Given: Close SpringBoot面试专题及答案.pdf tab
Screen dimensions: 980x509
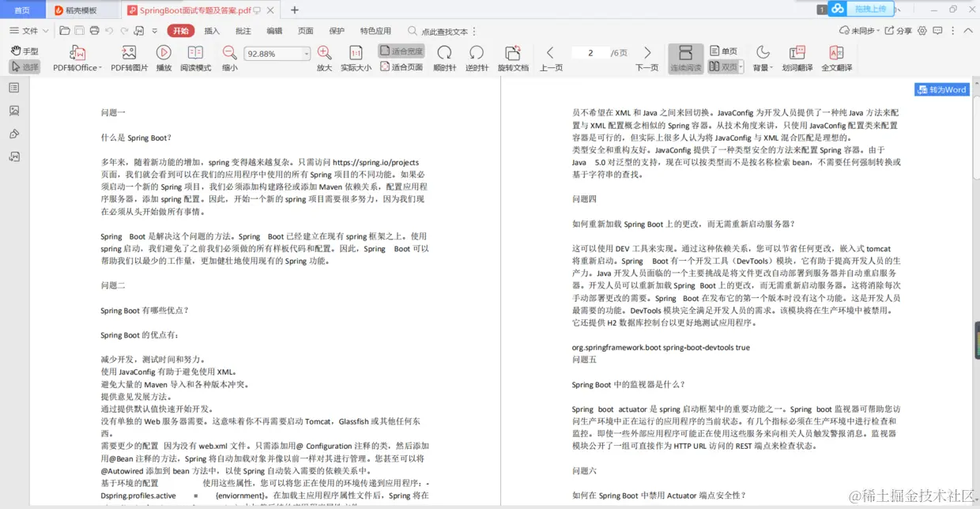Looking at the screenshot, I should click(271, 10).
